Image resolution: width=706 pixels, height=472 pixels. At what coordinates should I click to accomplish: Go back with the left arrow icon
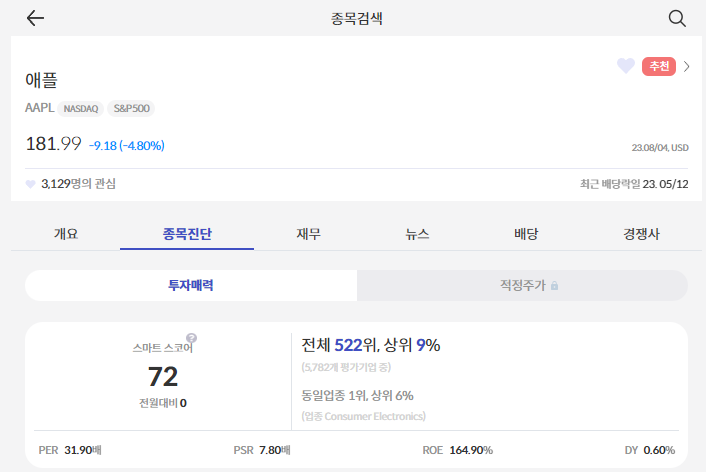point(35,18)
